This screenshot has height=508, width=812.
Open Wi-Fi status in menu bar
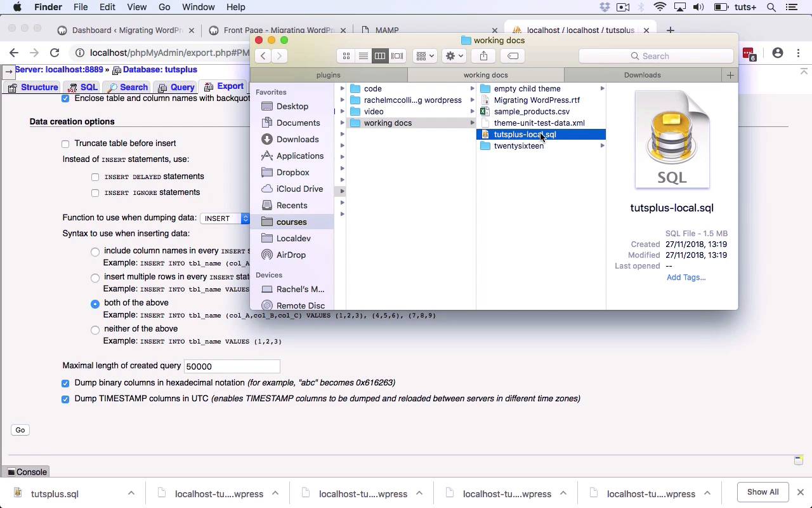(660, 7)
